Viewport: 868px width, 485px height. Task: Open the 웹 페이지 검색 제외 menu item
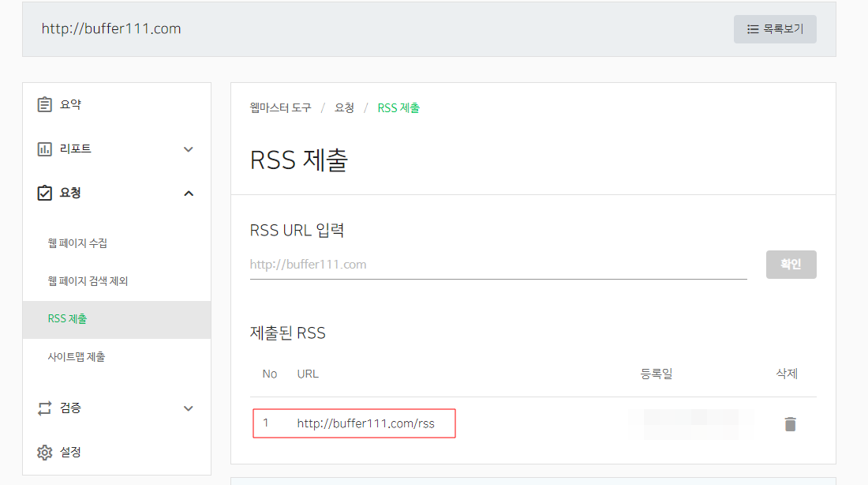pyautogui.click(x=89, y=280)
